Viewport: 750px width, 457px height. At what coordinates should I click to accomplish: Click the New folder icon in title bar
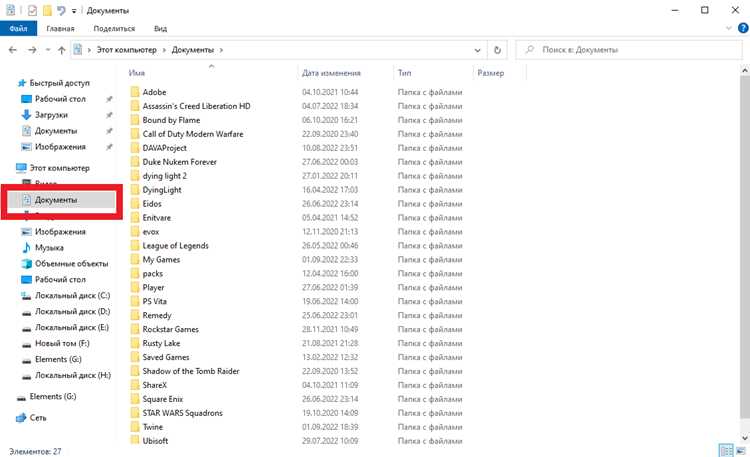(47, 10)
